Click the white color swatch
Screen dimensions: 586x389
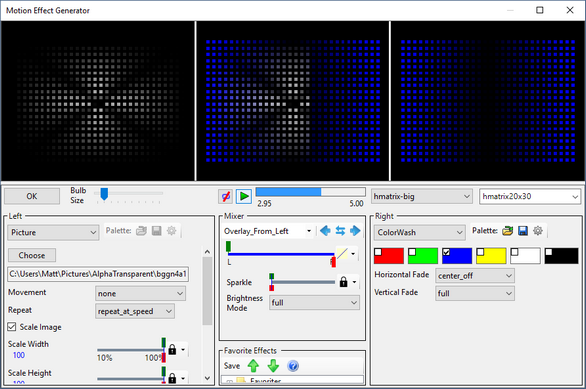click(525, 256)
